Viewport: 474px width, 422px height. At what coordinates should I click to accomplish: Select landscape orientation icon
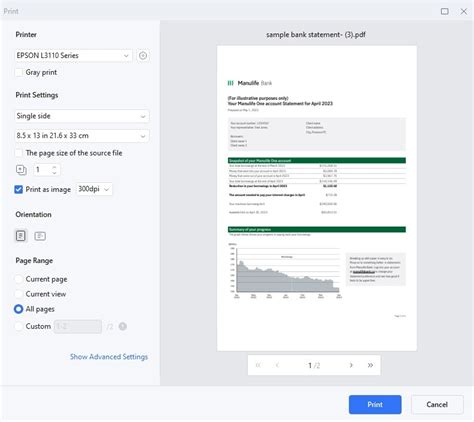pos(40,236)
